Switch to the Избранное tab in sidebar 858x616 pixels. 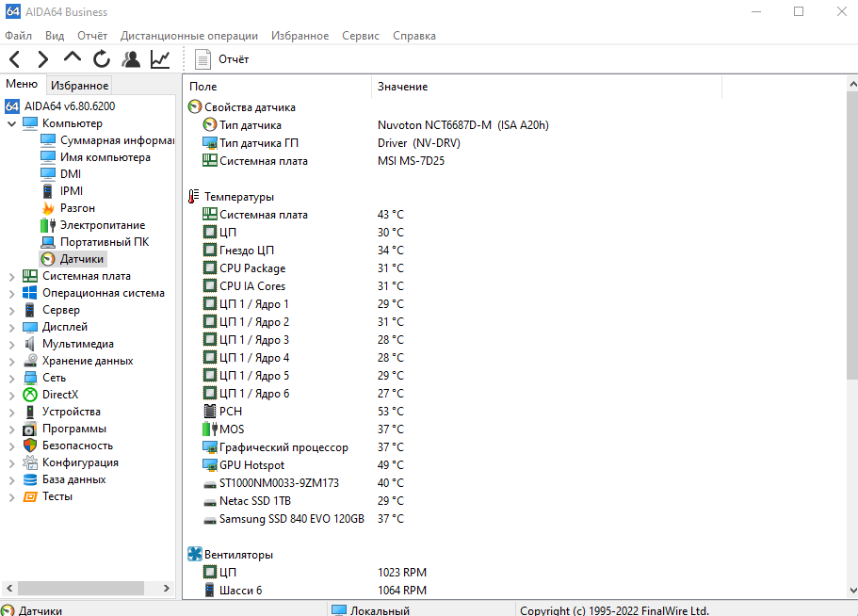(79, 86)
